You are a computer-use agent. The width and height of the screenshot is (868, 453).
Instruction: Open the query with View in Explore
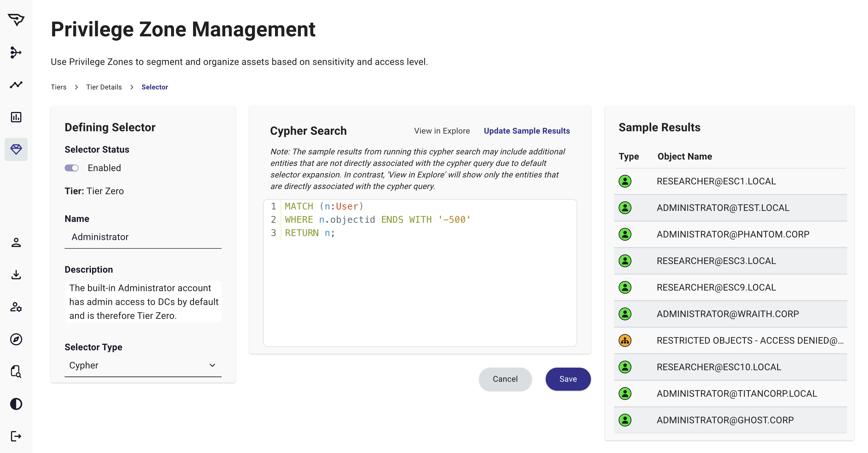[x=442, y=131]
